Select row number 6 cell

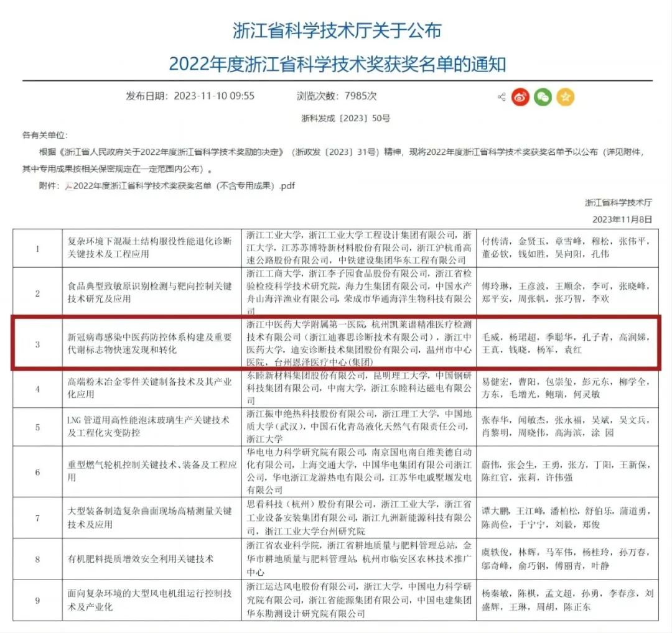38,471
